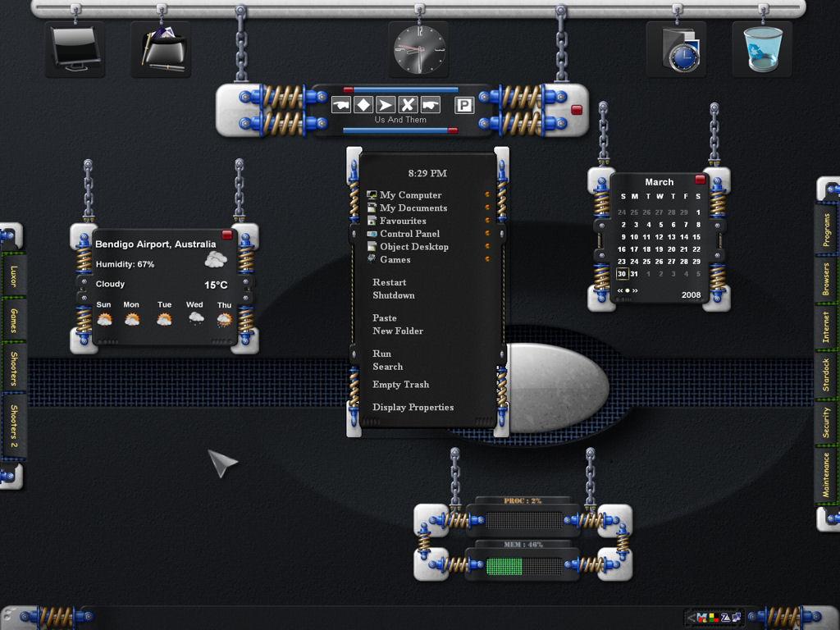Open the Browsers tab on right dock
The image size is (840, 630).
pyautogui.click(x=826, y=281)
